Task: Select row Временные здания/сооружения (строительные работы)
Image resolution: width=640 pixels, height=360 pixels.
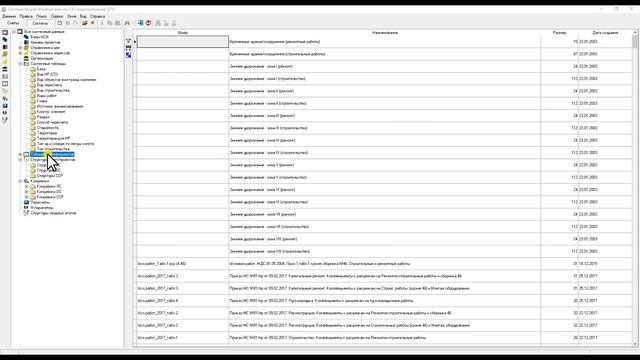Action: point(384,54)
